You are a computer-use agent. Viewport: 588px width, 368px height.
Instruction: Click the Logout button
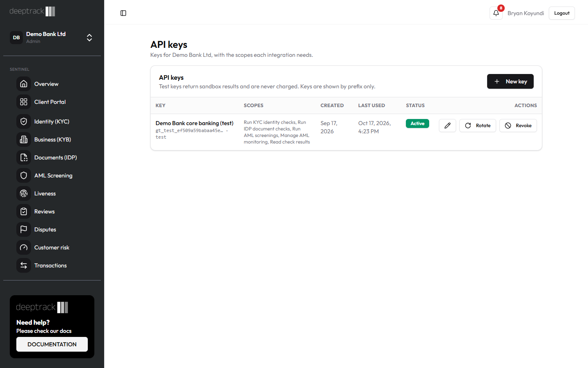[562, 13]
